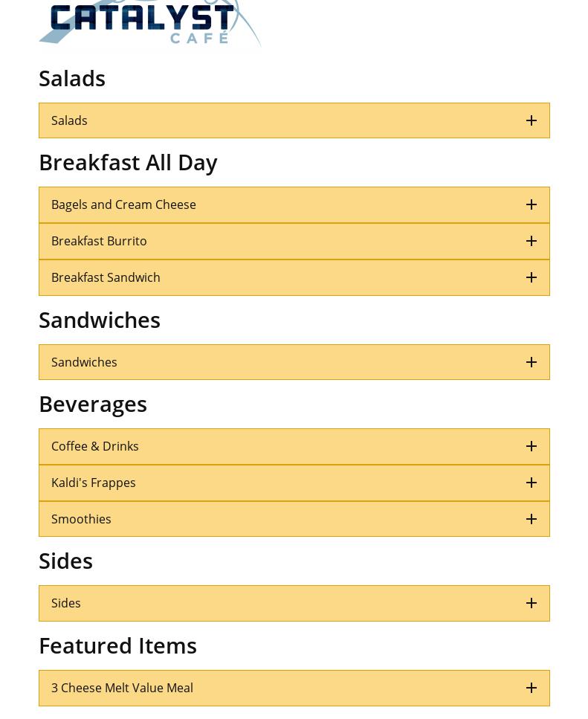Click plus icon on Sides row
588x719 pixels.
pos(532,603)
